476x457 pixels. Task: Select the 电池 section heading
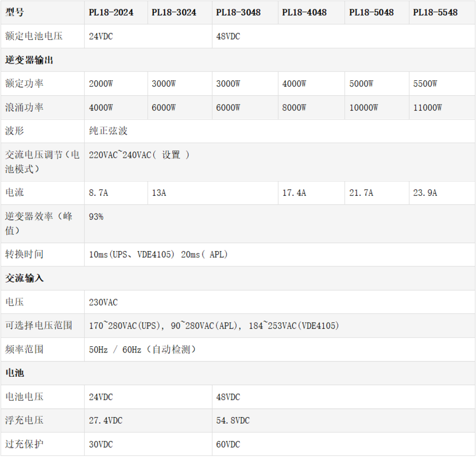14,373
